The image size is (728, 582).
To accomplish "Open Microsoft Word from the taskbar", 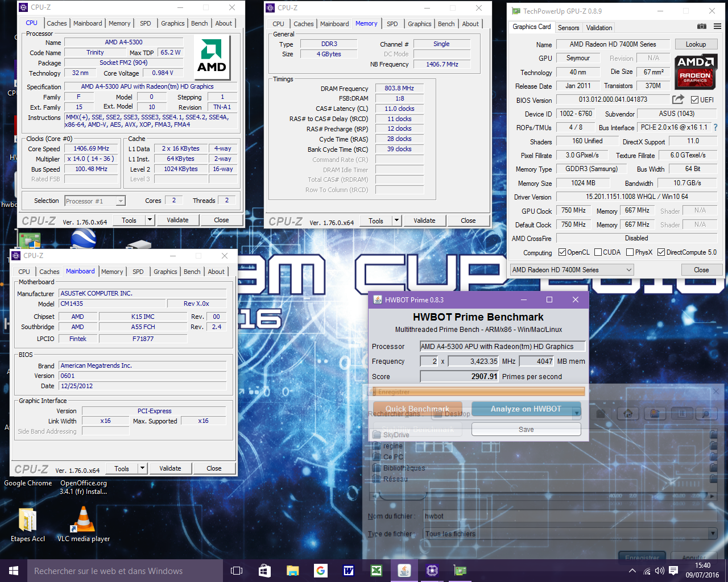I will [x=348, y=571].
